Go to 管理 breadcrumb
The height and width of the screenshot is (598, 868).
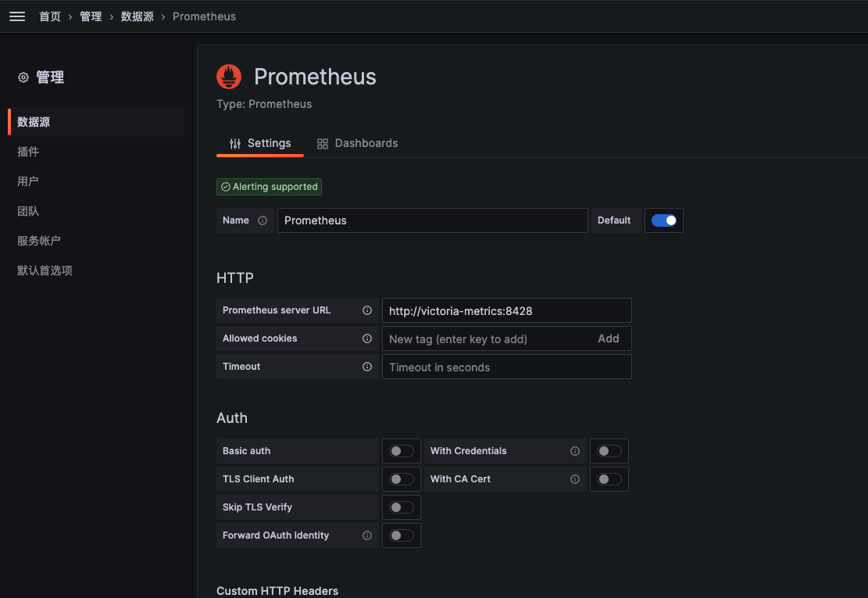coord(91,16)
